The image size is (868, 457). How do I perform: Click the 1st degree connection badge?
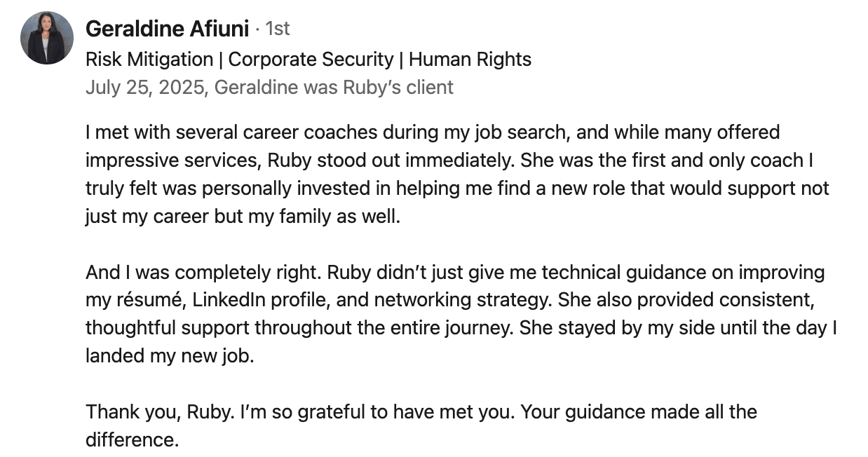[278, 29]
